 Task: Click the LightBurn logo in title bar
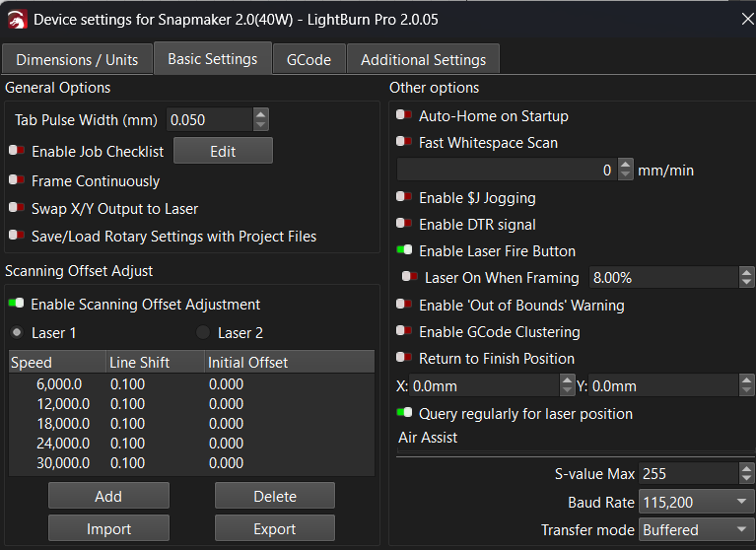point(17,19)
